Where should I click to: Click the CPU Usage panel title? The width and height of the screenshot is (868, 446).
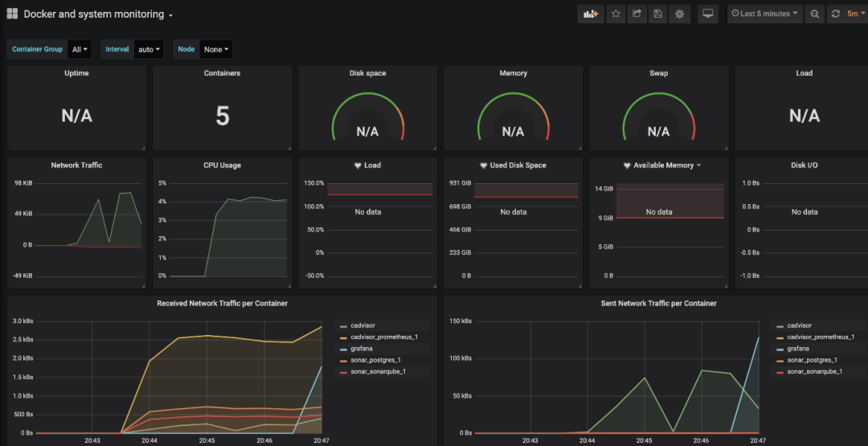tap(222, 165)
